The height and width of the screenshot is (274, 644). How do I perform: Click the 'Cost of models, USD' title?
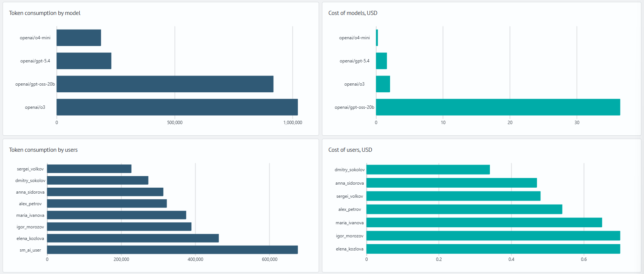pos(353,13)
